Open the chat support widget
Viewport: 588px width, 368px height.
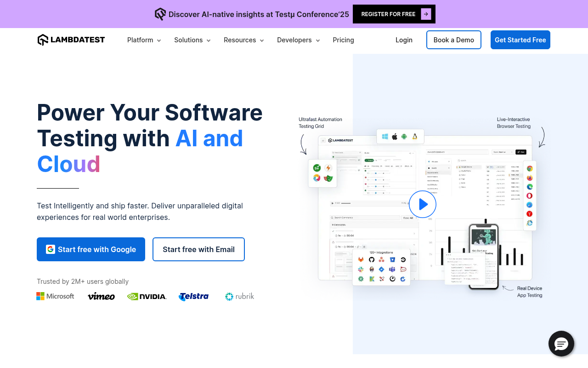click(x=561, y=344)
